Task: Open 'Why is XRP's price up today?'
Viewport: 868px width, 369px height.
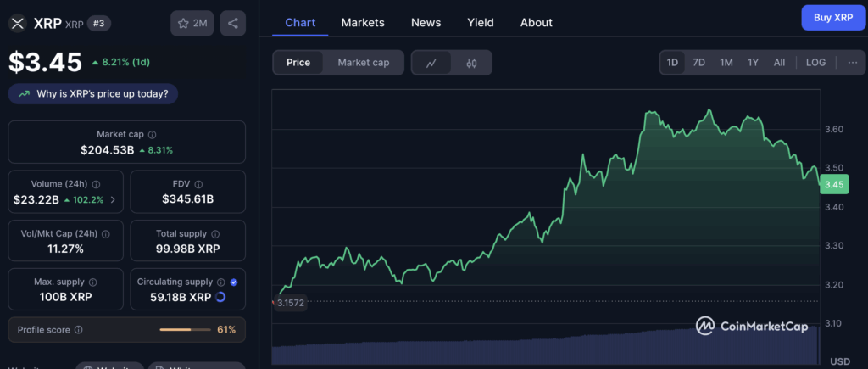Action: click(x=93, y=94)
